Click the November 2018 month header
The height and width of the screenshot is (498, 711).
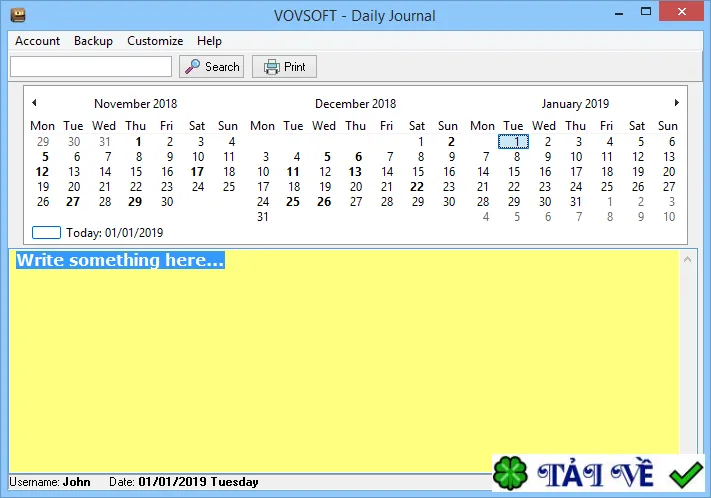coord(136,104)
